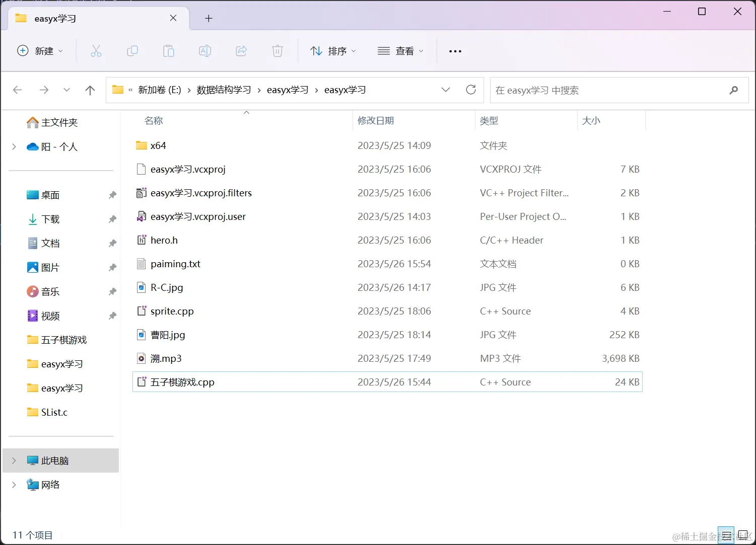Open recent locations chevron next to forward arrow
Viewport: 756px width, 545px height.
click(x=66, y=90)
